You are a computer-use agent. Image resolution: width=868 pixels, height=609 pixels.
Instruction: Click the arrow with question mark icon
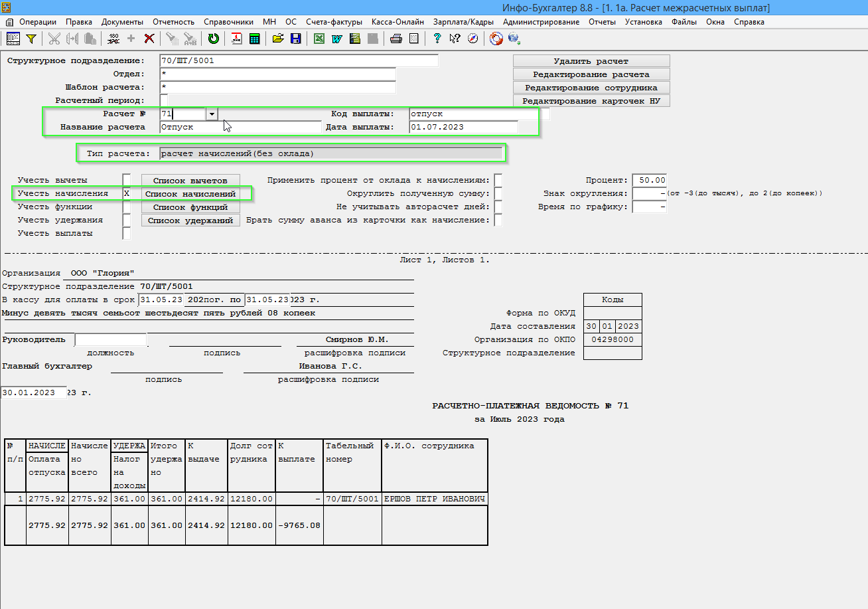pyautogui.click(x=455, y=39)
